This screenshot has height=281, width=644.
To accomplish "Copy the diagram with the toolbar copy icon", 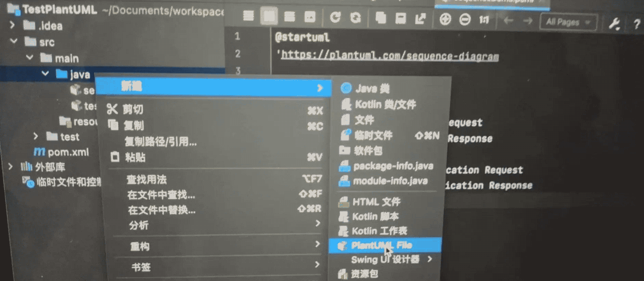I will (381, 18).
